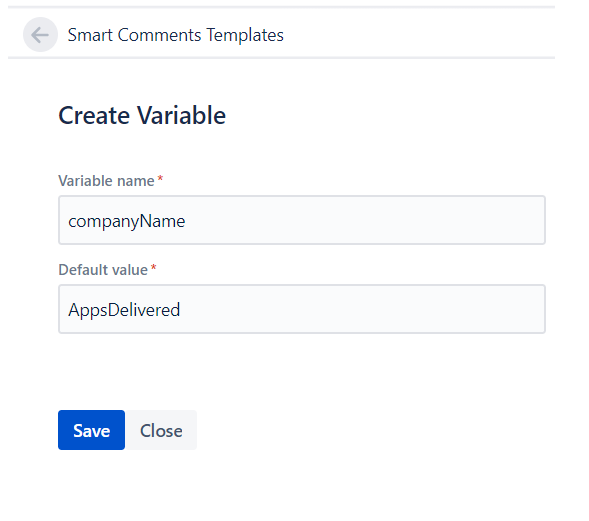Click the Variable name label

pyautogui.click(x=106, y=181)
